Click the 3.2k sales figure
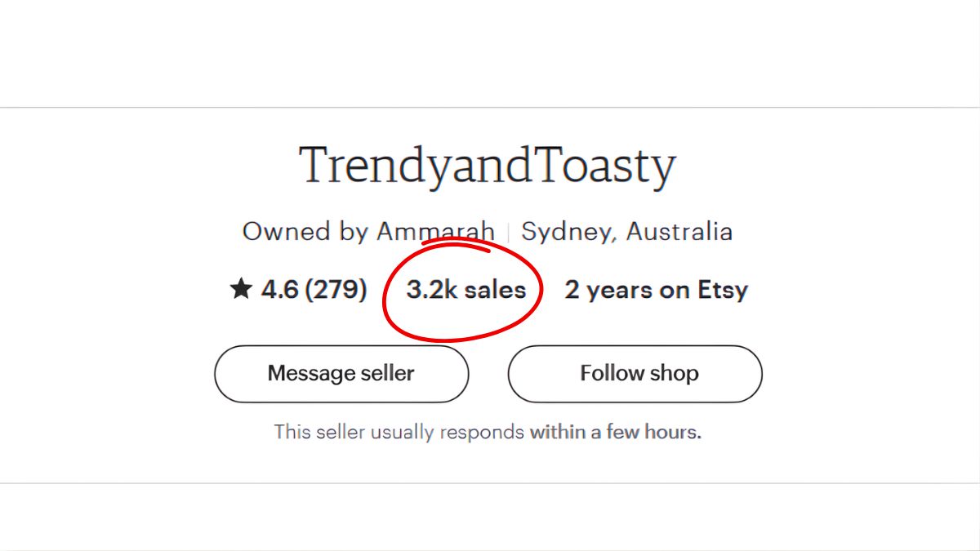 (x=465, y=290)
